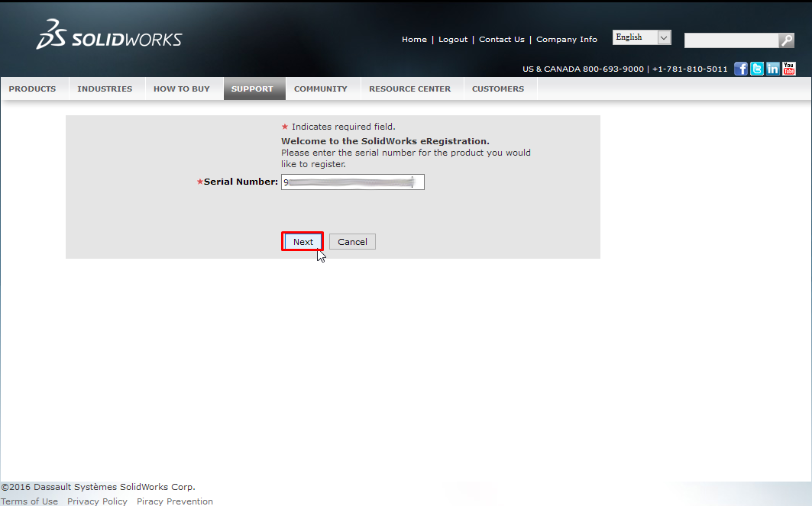Follow the Privacy Policy footer link
Image resolution: width=812 pixels, height=506 pixels.
tap(97, 501)
